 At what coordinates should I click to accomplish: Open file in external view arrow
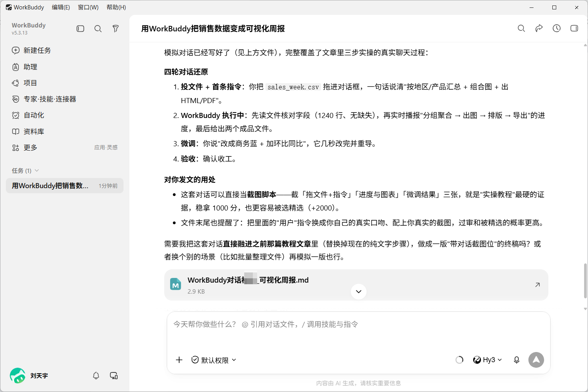pyautogui.click(x=537, y=285)
